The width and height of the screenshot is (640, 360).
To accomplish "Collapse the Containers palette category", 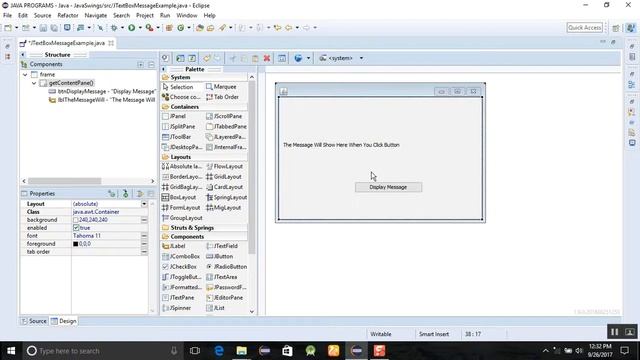I will coord(204,107).
